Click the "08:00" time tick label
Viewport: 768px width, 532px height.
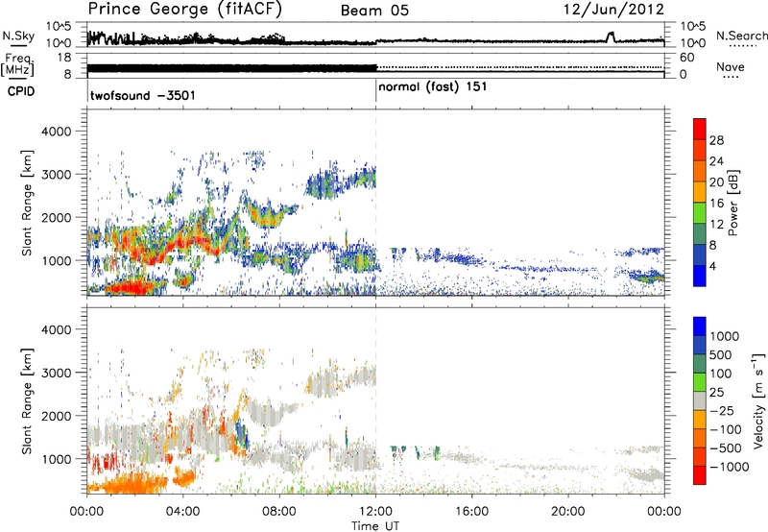[x=278, y=512]
